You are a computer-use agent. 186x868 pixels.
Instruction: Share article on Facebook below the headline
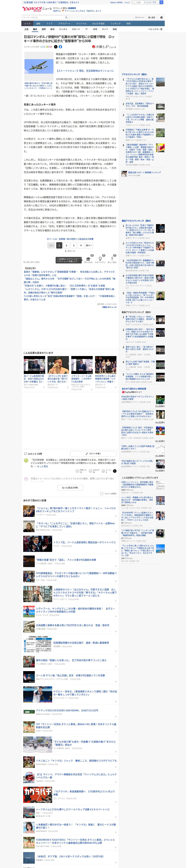click(60, 47)
